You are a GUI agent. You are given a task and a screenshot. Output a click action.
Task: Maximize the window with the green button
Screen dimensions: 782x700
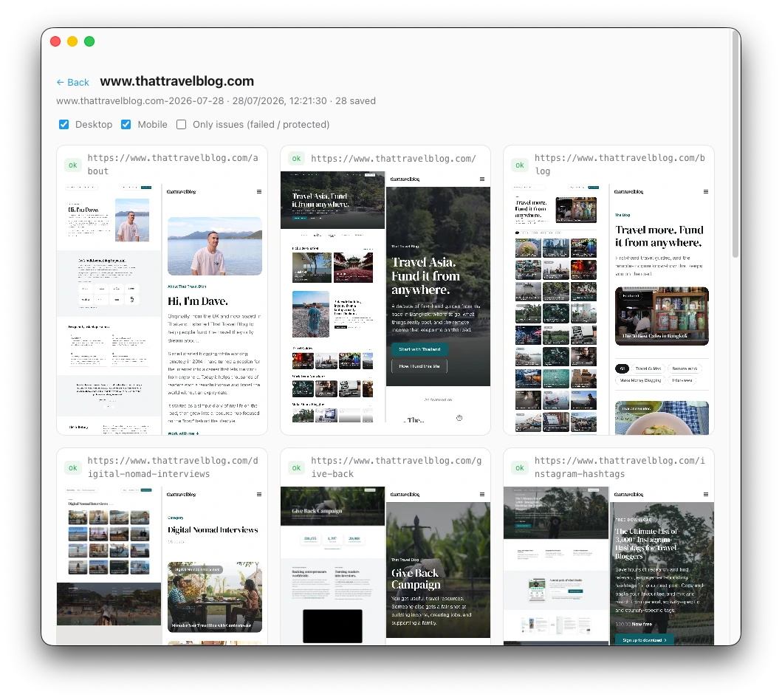coord(89,41)
